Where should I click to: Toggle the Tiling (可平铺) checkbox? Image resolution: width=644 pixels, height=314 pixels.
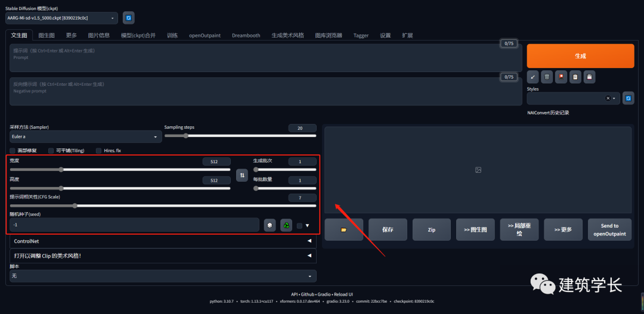click(51, 151)
